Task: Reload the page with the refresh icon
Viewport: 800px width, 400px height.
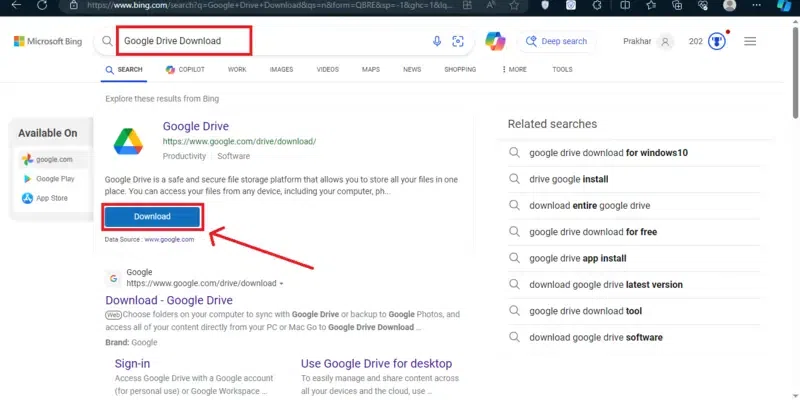Action: pos(42,5)
